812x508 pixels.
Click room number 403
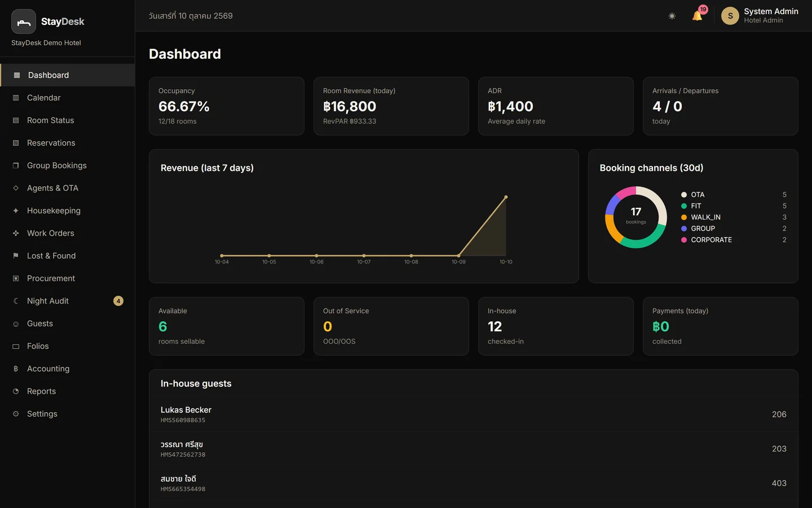(779, 483)
